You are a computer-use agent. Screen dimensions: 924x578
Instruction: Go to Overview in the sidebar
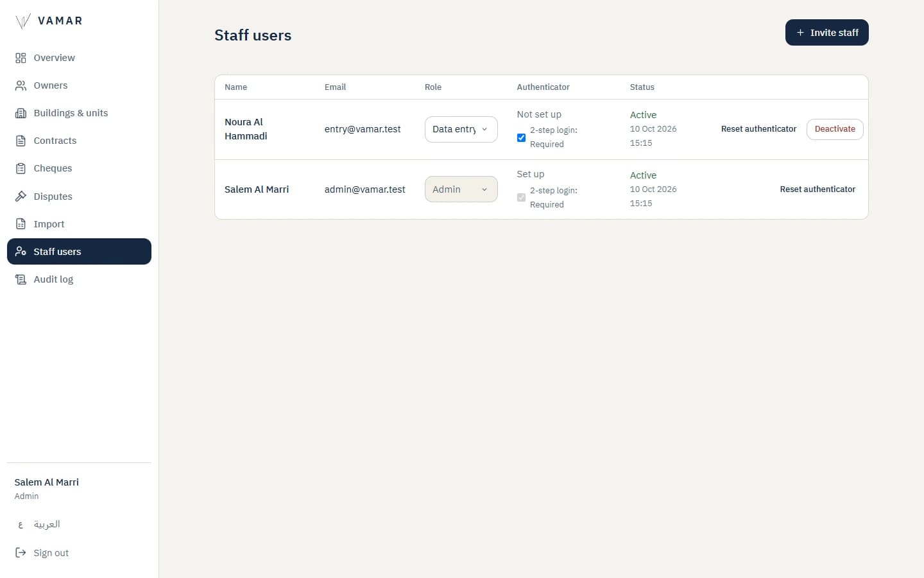(x=79, y=58)
